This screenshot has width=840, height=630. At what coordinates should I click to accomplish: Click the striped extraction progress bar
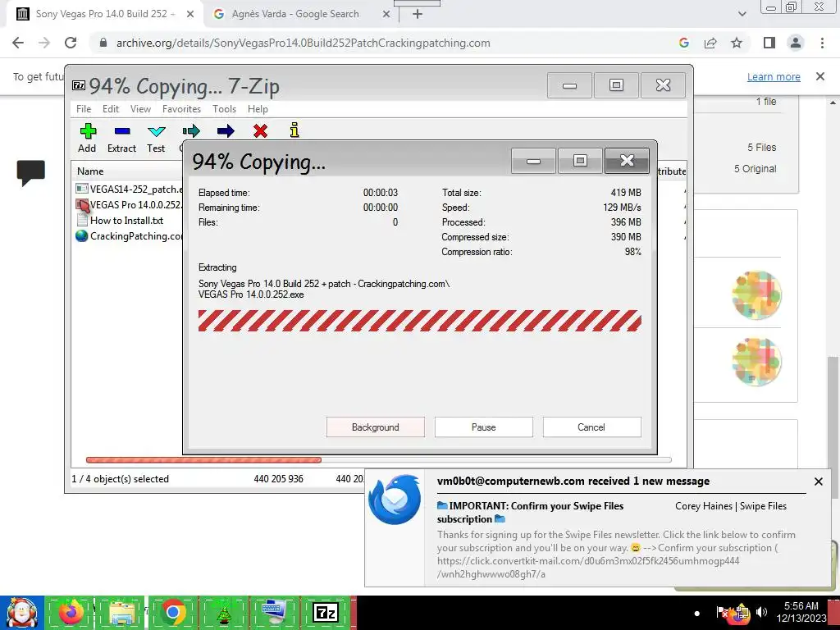click(x=419, y=321)
